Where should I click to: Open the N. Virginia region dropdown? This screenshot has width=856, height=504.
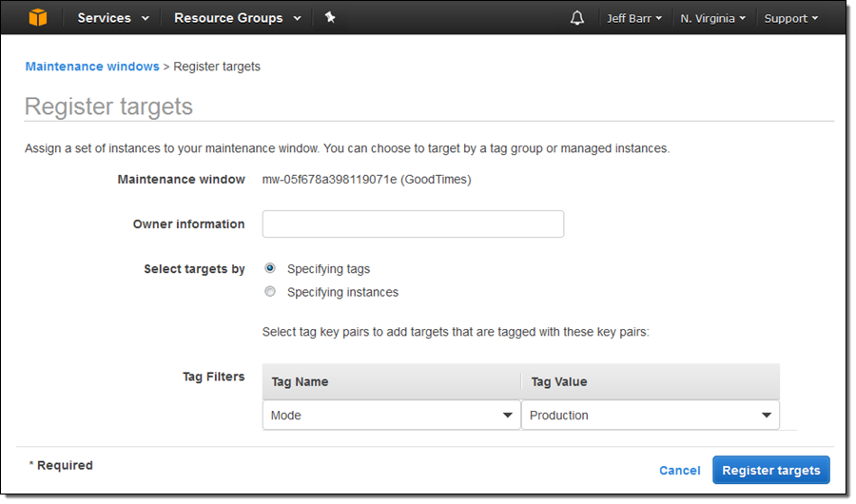712,18
